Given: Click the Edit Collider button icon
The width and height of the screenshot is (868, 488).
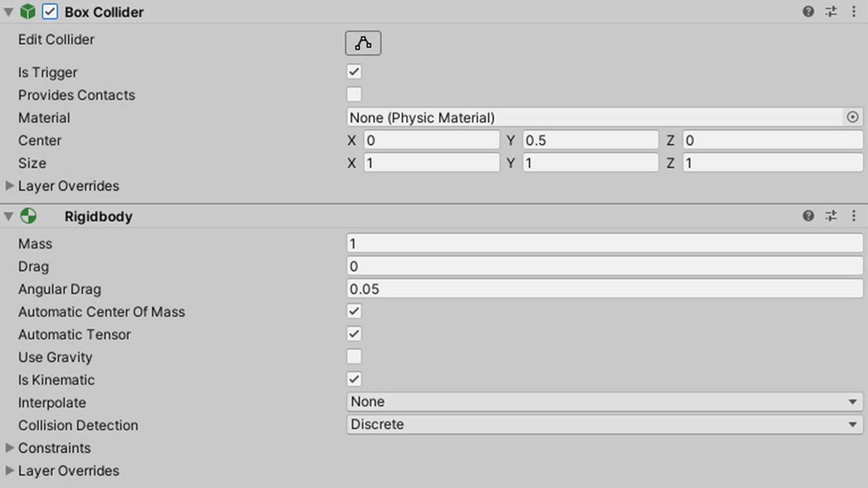Looking at the screenshot, I should pos(363,43).
